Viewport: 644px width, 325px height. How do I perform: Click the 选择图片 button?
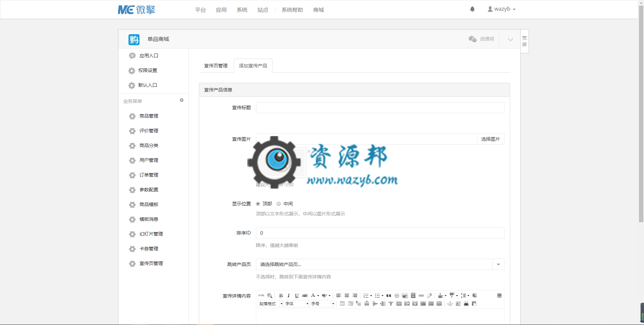[490, 139]
